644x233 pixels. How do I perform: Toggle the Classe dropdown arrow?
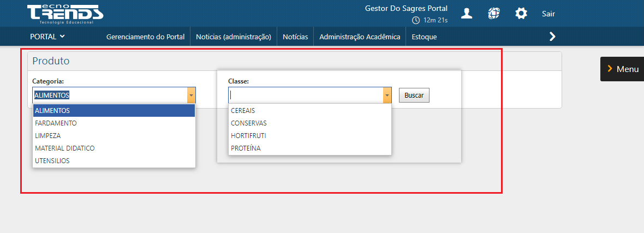[387, 95]
